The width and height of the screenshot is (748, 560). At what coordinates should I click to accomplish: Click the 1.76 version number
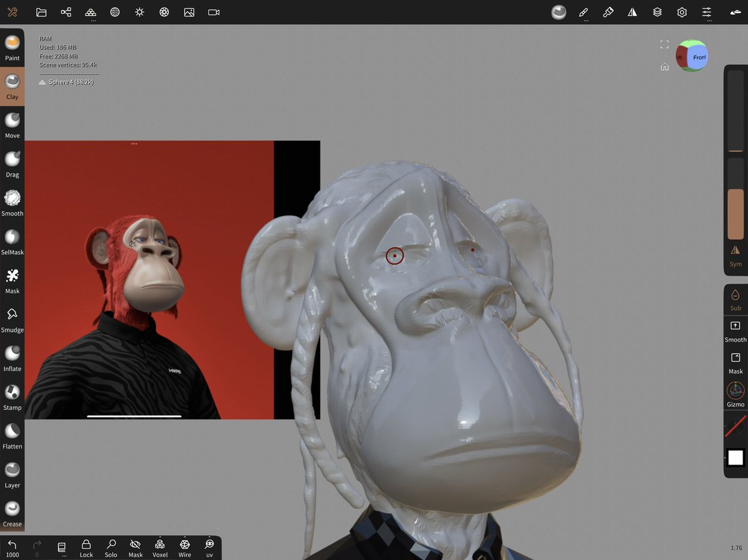(736, 548)
